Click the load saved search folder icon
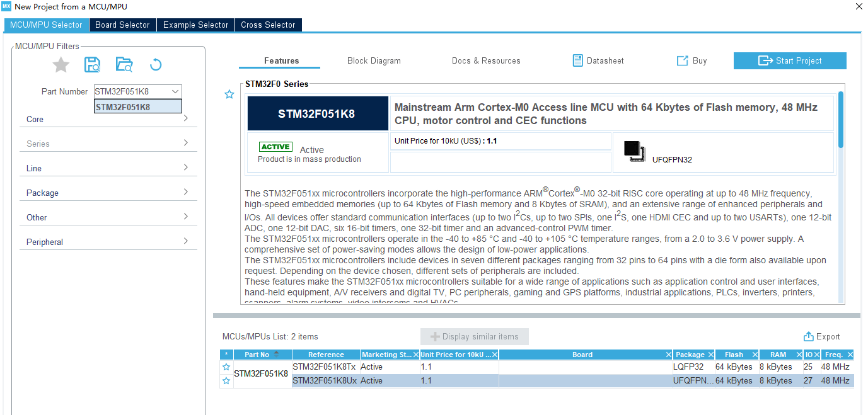Screen dimensions: 868x415 [124, 64]
